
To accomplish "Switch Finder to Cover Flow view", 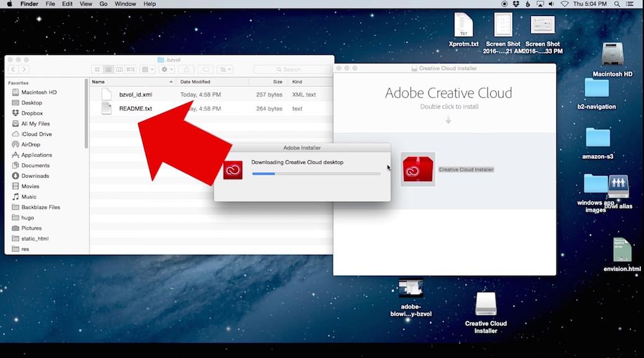I will click(130, 69).
